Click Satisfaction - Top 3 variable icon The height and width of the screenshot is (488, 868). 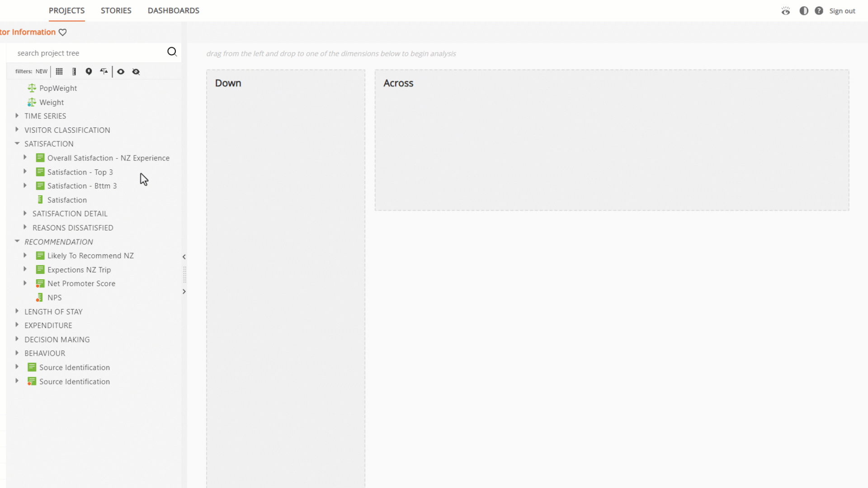(40, 172)
